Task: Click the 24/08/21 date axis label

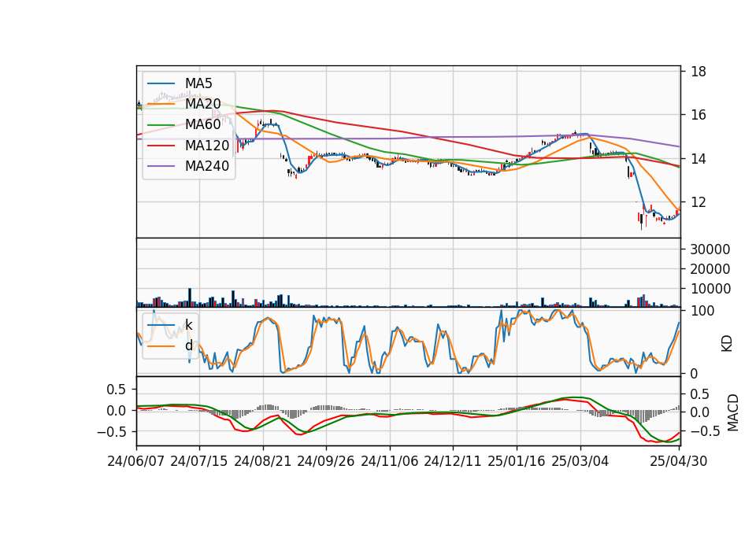Action: [263, 461]
